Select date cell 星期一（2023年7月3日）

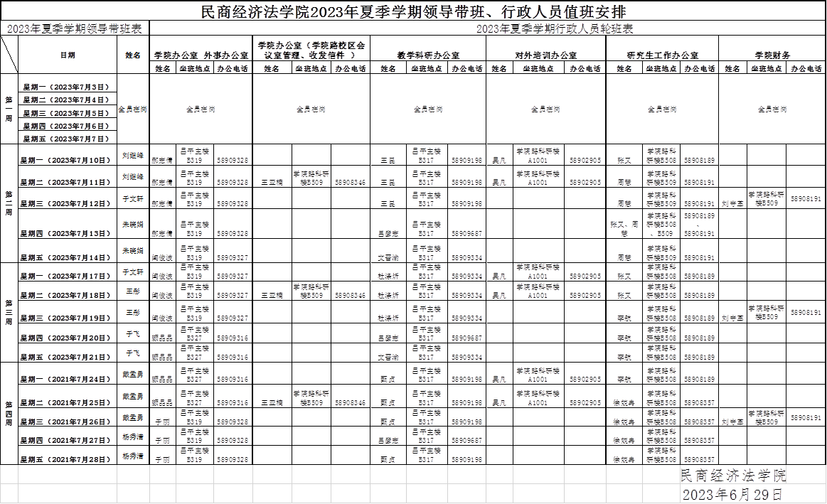pyautogui.click(x=68, y=86)
